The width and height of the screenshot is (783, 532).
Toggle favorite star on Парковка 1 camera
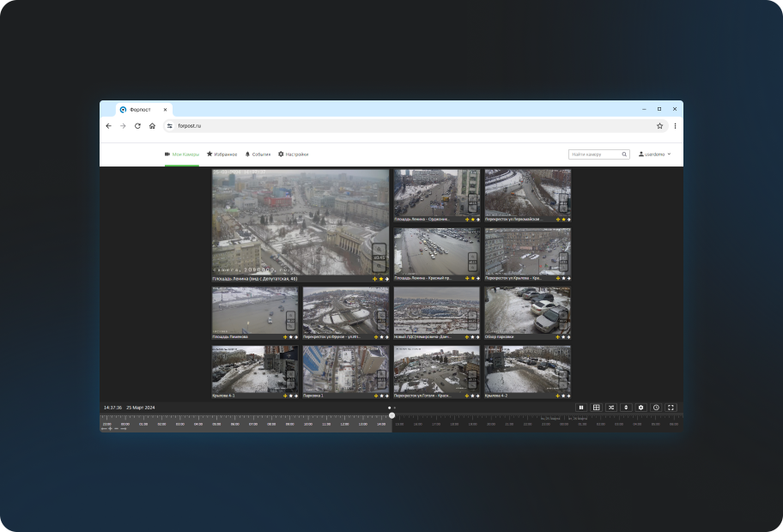coord(382,396)
